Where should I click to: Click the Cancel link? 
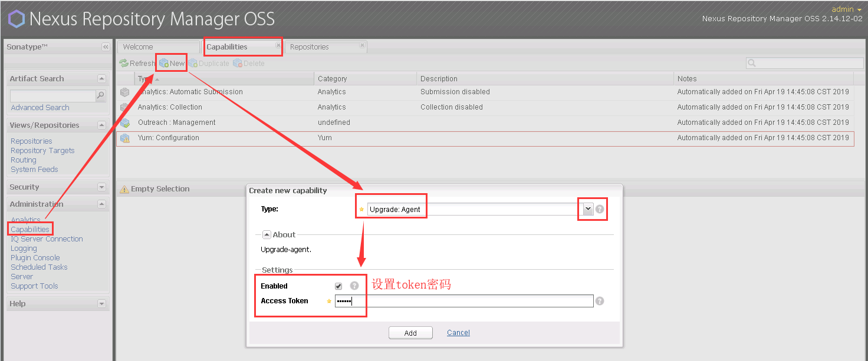click(458, 333)
